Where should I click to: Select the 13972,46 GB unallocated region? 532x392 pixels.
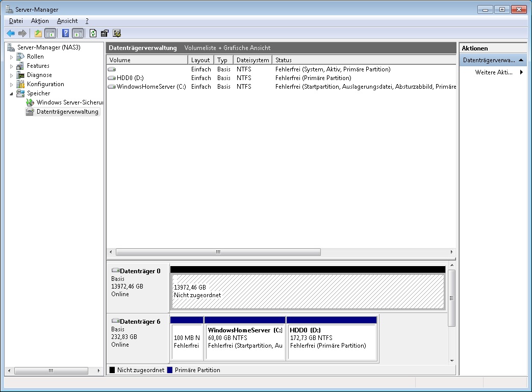(x=308, y=291)
